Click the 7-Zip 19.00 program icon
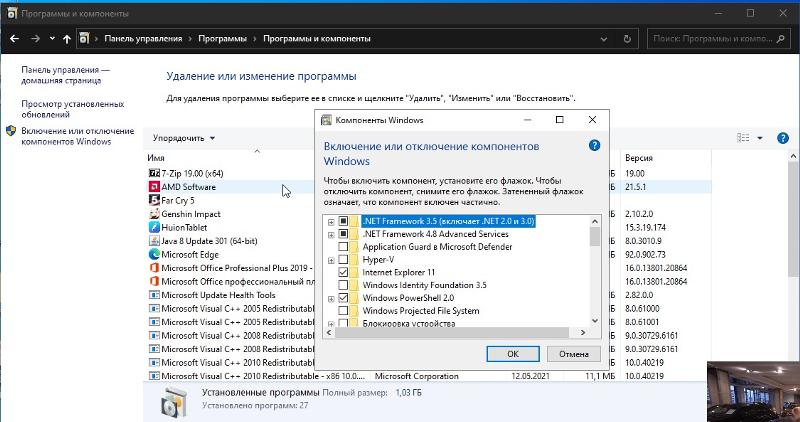The image size is (800, 422). [154, 173]
